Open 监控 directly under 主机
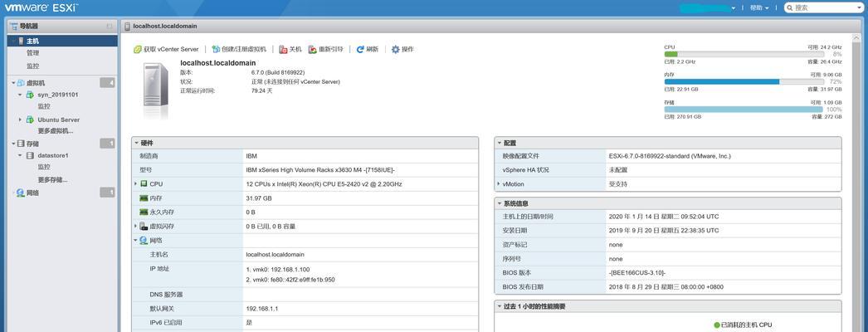The image size is (868, 332). pos(32,66)
